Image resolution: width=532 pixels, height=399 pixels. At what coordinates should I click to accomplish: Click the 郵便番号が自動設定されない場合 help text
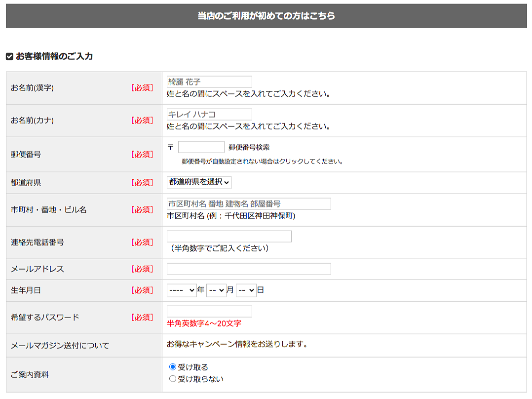(262, 161)
